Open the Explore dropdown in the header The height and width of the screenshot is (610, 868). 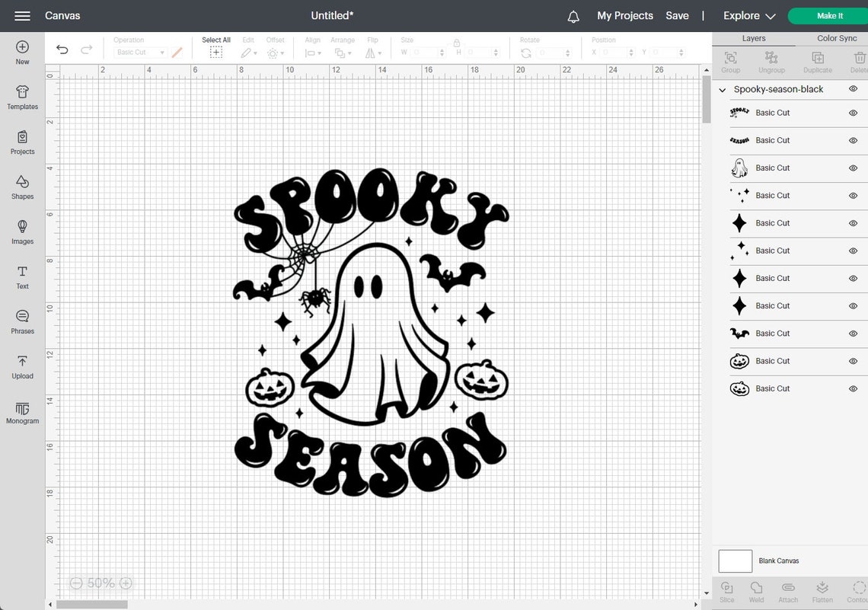point(748,15)
